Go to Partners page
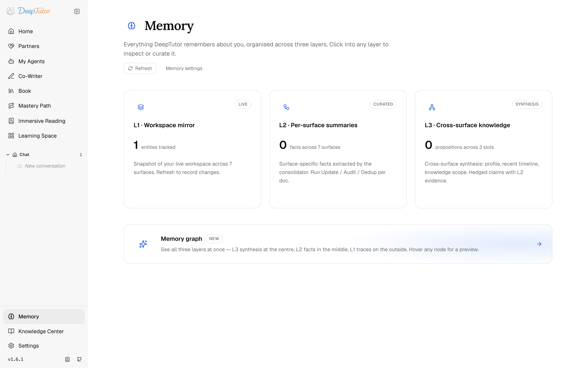 (x=44, y=46)
